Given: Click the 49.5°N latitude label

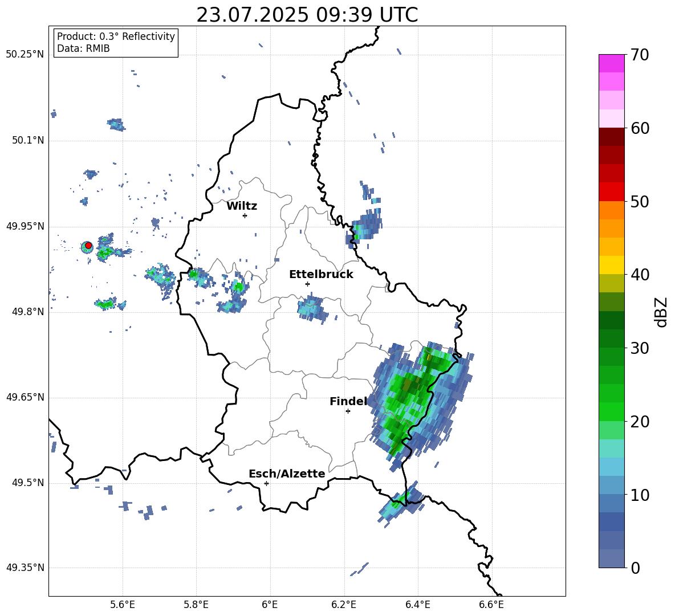Looking at the screenshot, I should (x=28, y=483).
